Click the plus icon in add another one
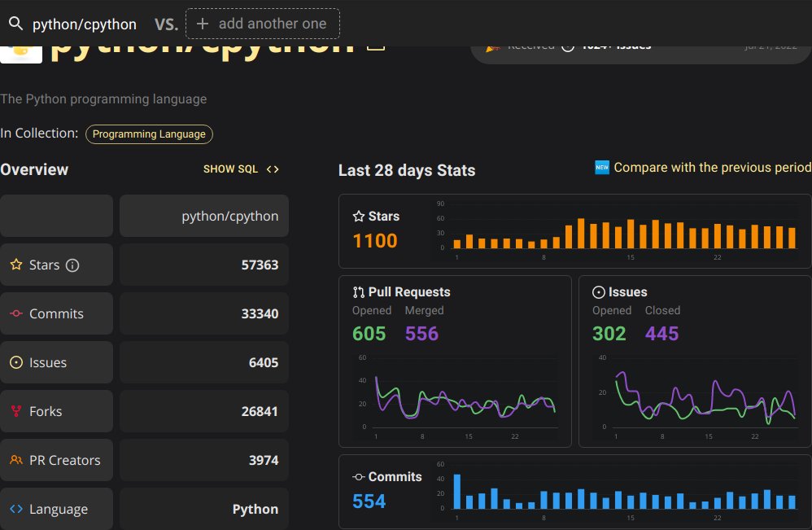Screen dimensions: 812x530 203,24
